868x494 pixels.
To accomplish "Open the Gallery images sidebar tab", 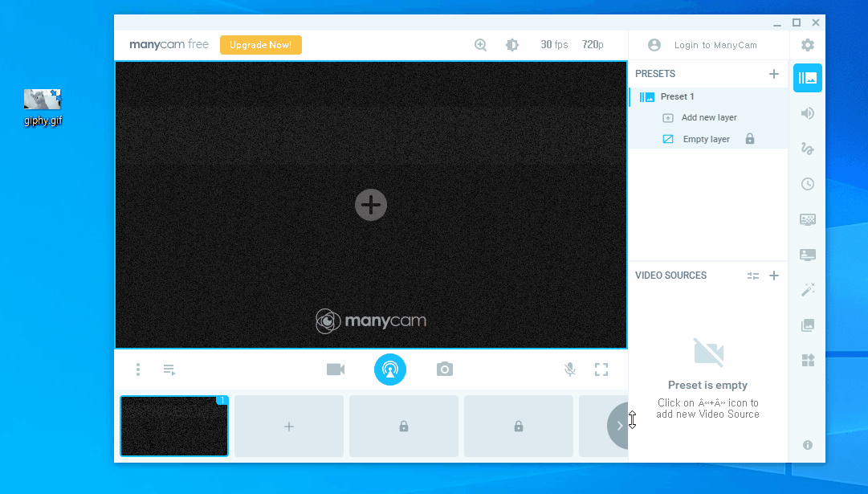I will (x=808, y=325).
